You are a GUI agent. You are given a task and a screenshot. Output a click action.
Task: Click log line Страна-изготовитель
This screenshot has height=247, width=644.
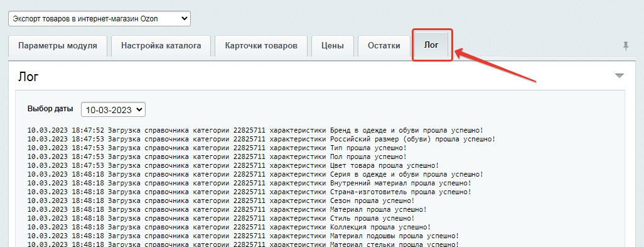point(249,192)
